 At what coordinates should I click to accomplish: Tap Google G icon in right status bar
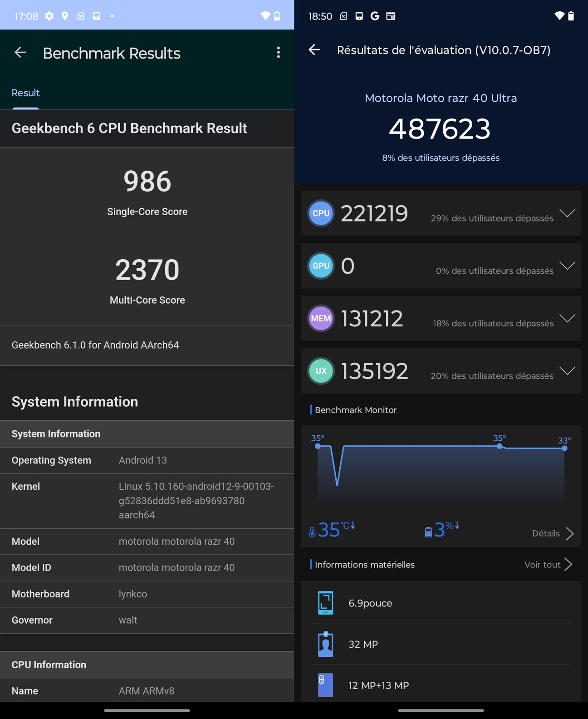point(375,16)
